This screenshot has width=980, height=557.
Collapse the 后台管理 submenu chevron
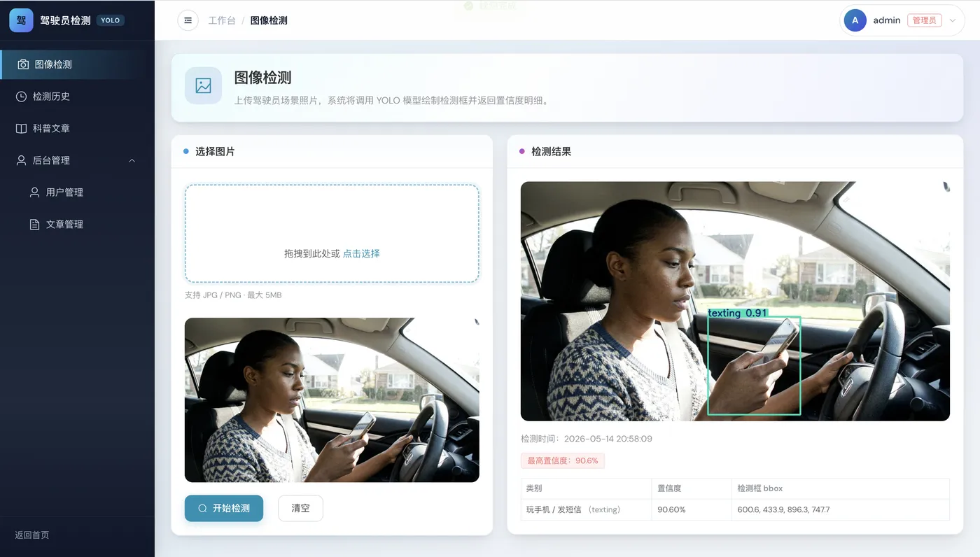132,161
